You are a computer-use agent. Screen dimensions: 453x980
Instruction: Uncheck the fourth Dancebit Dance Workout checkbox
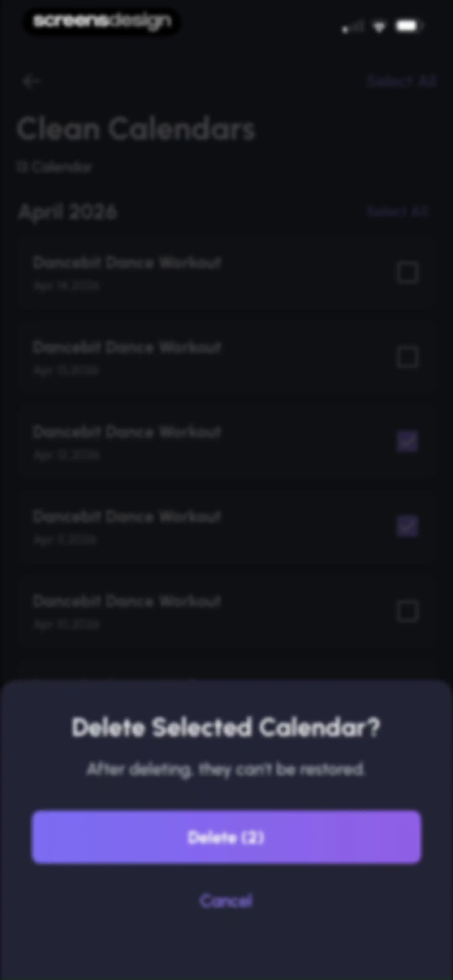407,526
